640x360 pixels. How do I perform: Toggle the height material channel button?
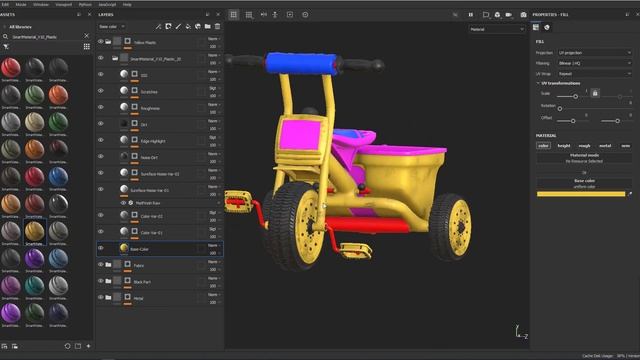pyautogui.click(x=564, y=146)
